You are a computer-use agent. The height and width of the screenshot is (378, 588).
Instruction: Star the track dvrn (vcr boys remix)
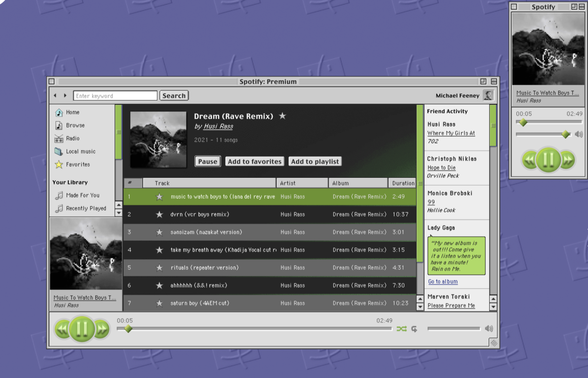click(x=159, y=214)
